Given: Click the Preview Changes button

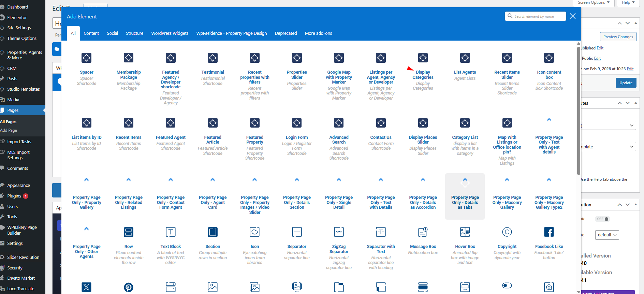Looking at the screenshot, I should coord(618,37).
